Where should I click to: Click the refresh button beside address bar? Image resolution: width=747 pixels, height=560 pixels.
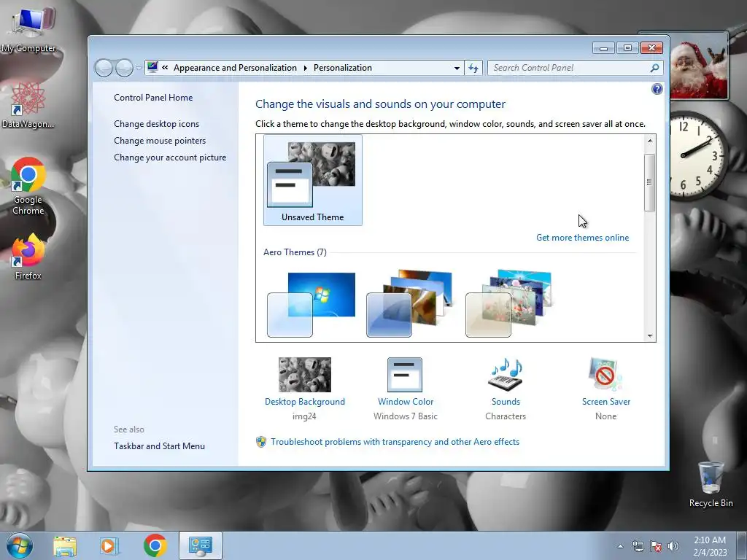click(473, 68)
